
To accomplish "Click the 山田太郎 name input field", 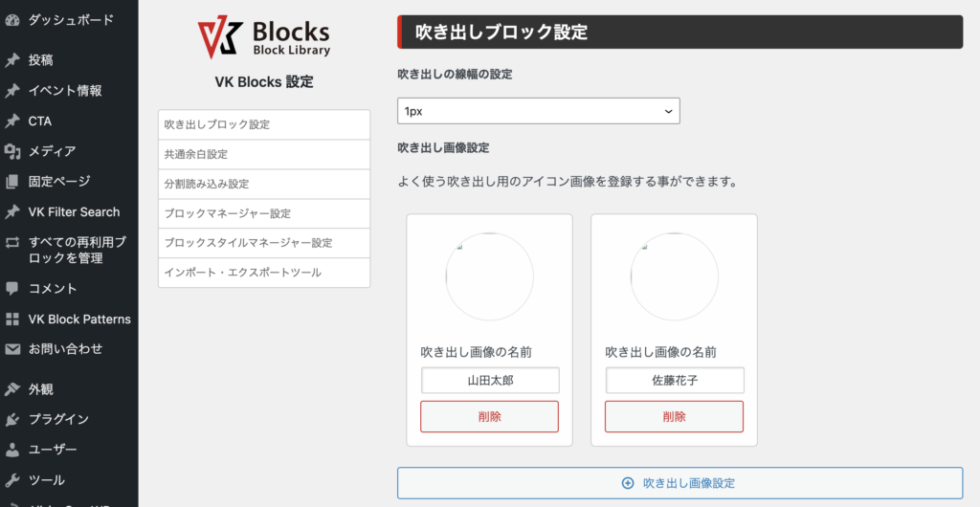I will (489, 380).
